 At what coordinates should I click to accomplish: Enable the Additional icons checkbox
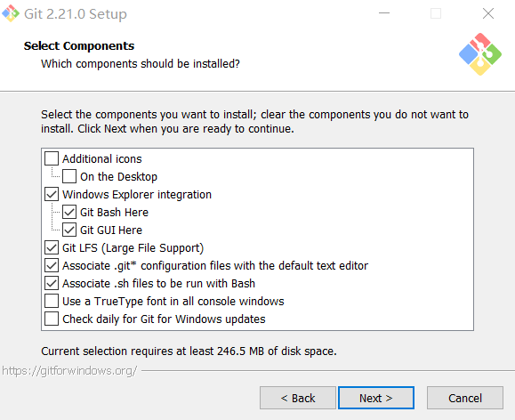52,158
